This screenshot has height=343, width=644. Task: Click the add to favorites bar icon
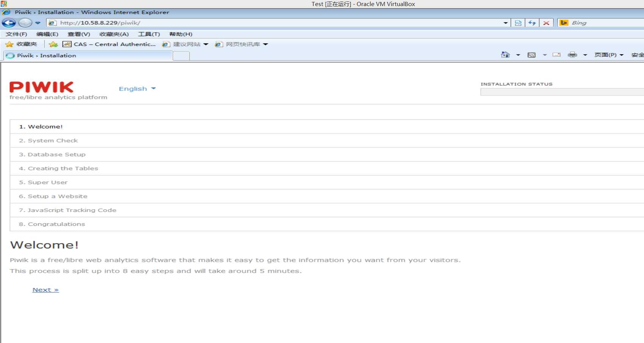click(x=53, y=44)
